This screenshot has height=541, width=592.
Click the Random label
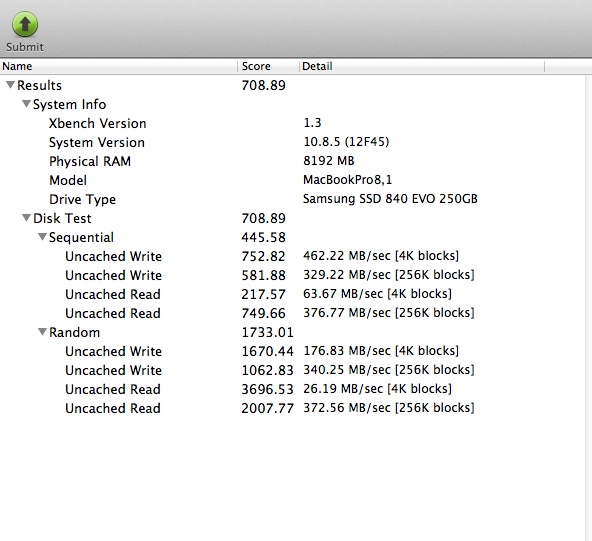point(74,332)
